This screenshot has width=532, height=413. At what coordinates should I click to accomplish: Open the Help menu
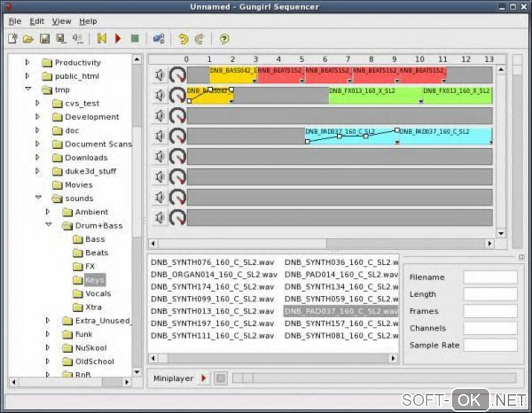pos(88,21)
